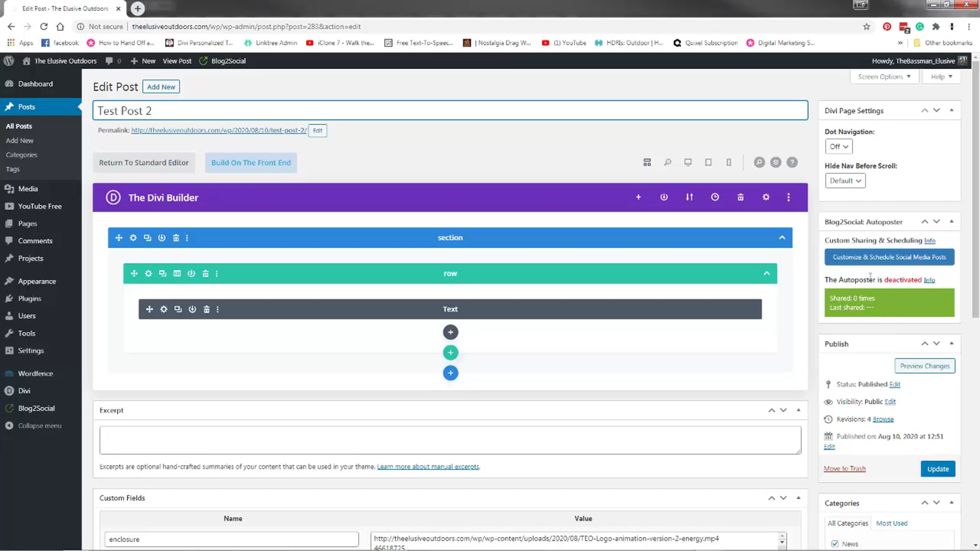Open settings gear on the section bar

point(133,238)
